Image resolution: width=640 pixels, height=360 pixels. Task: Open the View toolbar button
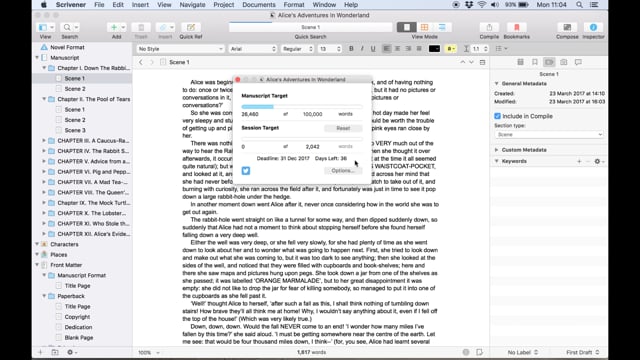45,27
